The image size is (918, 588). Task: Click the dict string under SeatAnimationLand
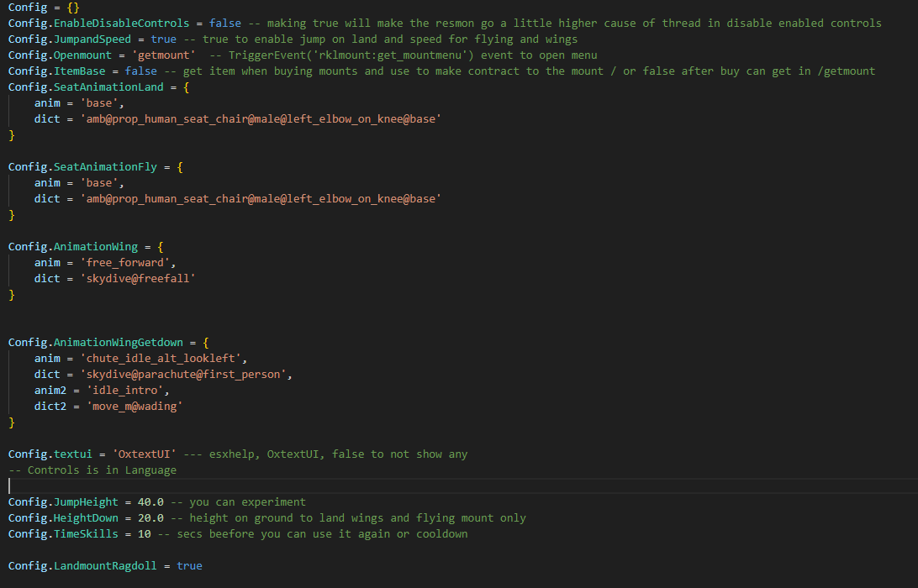261,118
